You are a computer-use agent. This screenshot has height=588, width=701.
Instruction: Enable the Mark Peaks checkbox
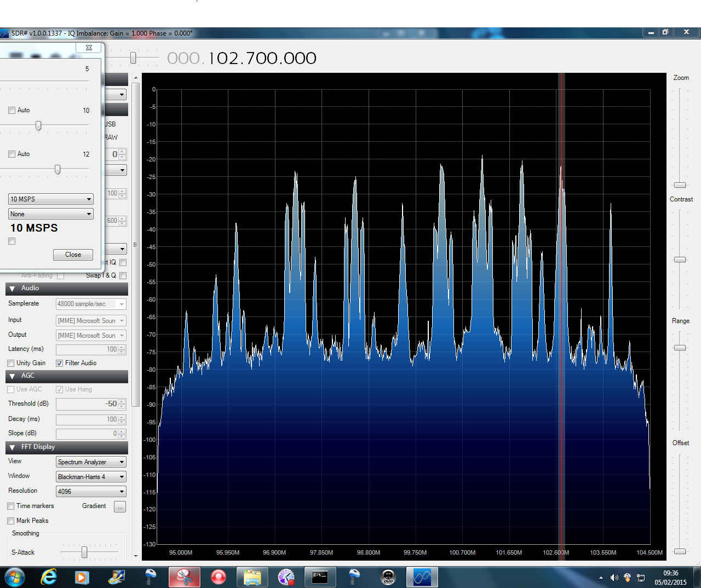(x=10, y=521)
